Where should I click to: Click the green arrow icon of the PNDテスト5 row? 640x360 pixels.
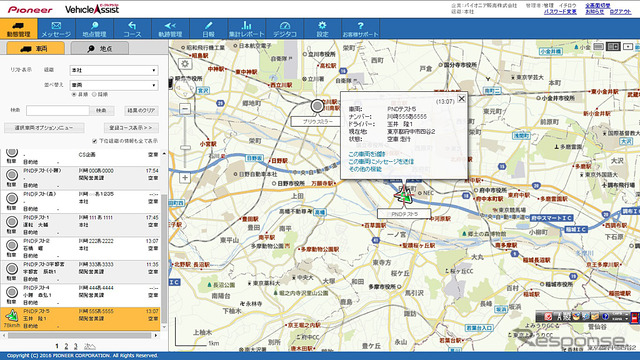click(x=11, y=316)
